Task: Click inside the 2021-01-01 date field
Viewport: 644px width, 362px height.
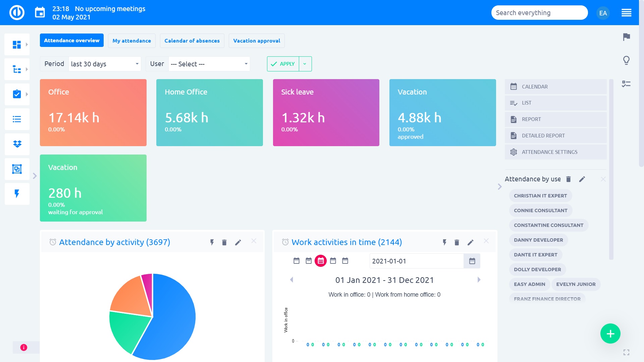Action: 416,261
